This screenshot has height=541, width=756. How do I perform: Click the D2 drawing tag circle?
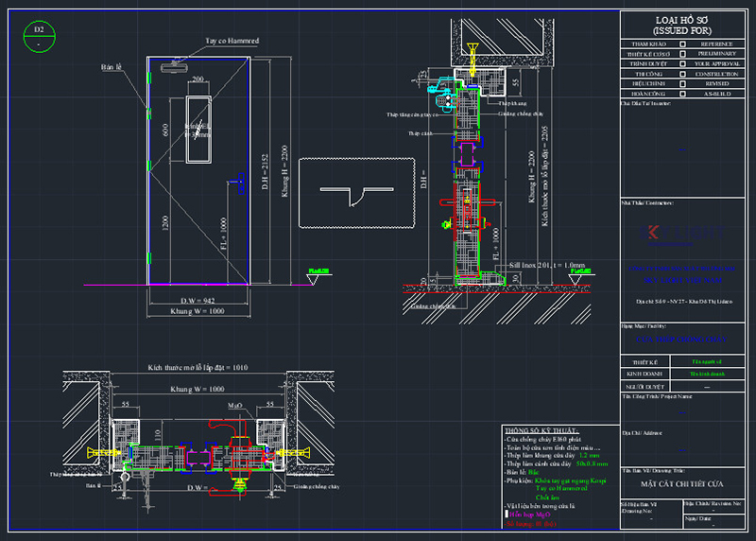(39, 36)
